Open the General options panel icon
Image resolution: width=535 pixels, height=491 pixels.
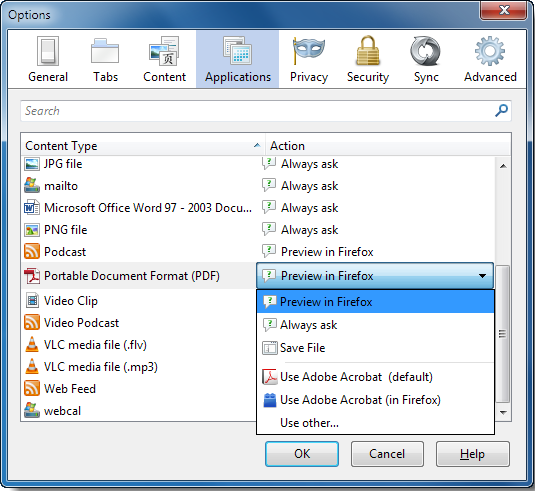click(x=48, y=51)
